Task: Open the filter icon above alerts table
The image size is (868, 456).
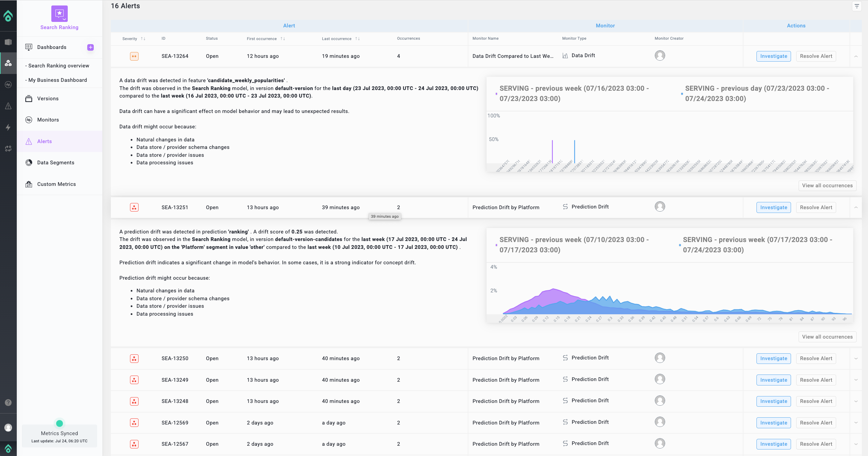Action: pyautogui.click(x=857, y=6)
